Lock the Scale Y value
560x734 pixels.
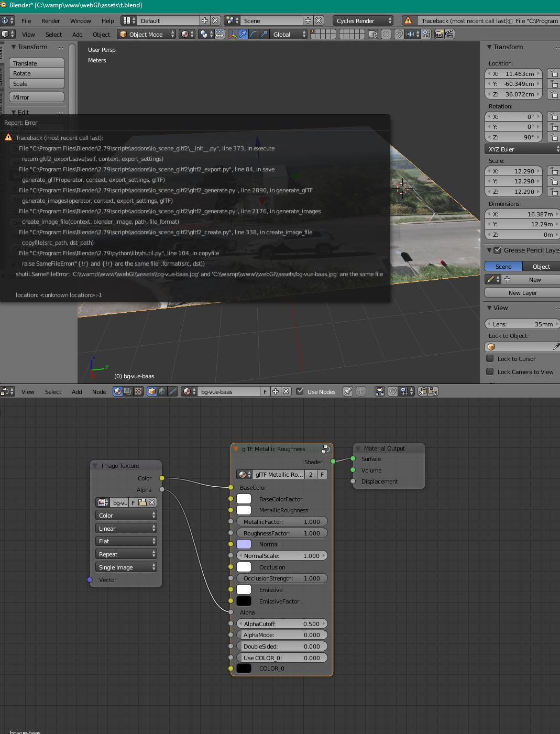pos(554,181)
